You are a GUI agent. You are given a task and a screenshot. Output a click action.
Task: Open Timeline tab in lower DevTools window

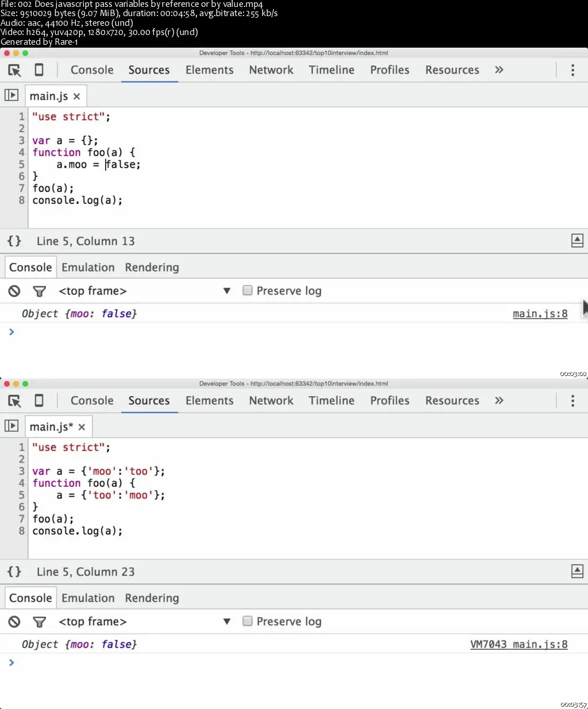pyautogui.click(x=331, y=401)
